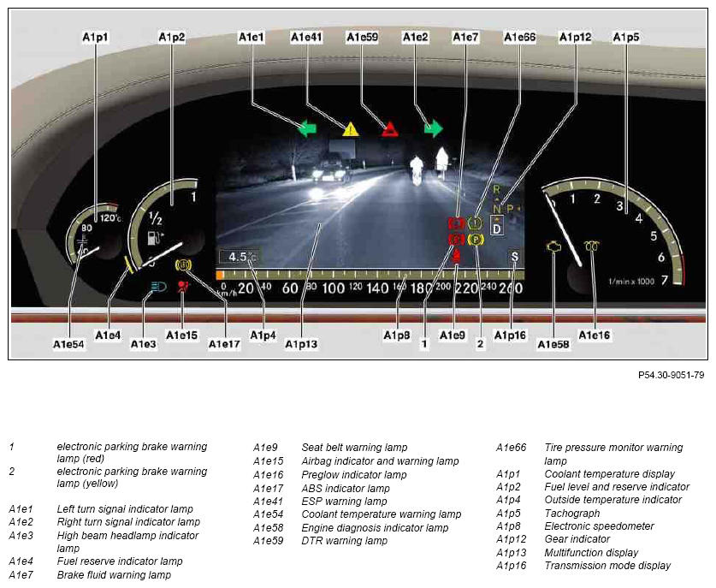Viewport: 716px width, 588px height.
Task: Click the red airbag warning lamp icon
Action: pyautogui.click(x=184, y=288)
